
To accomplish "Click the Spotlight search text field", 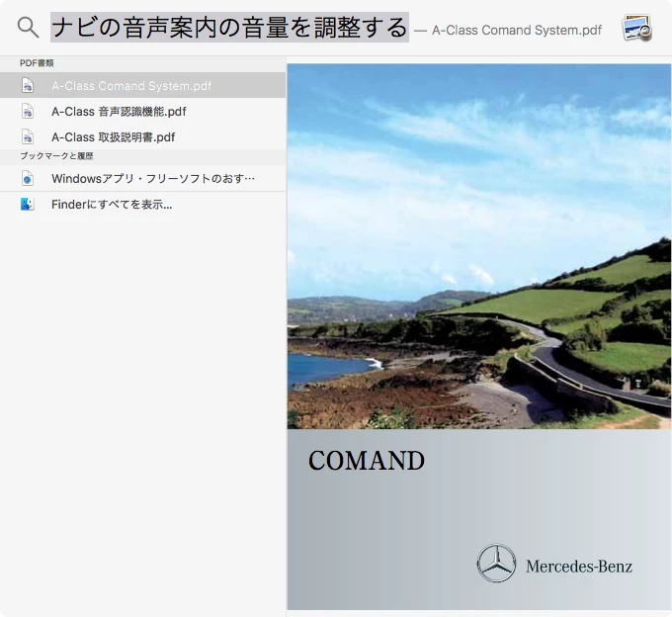I will click(x=229, y=28).
